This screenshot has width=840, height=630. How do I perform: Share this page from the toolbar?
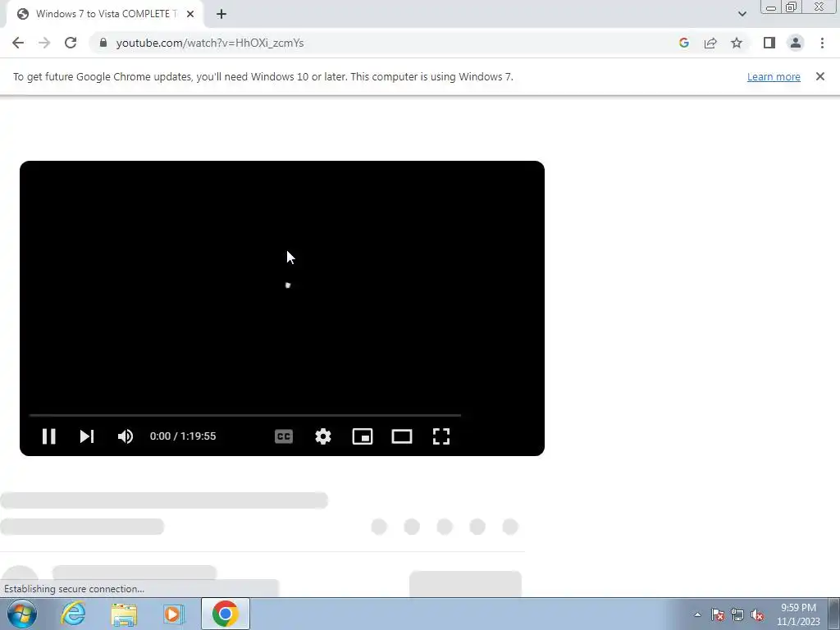pyautogui.click(x=710, y=43)
